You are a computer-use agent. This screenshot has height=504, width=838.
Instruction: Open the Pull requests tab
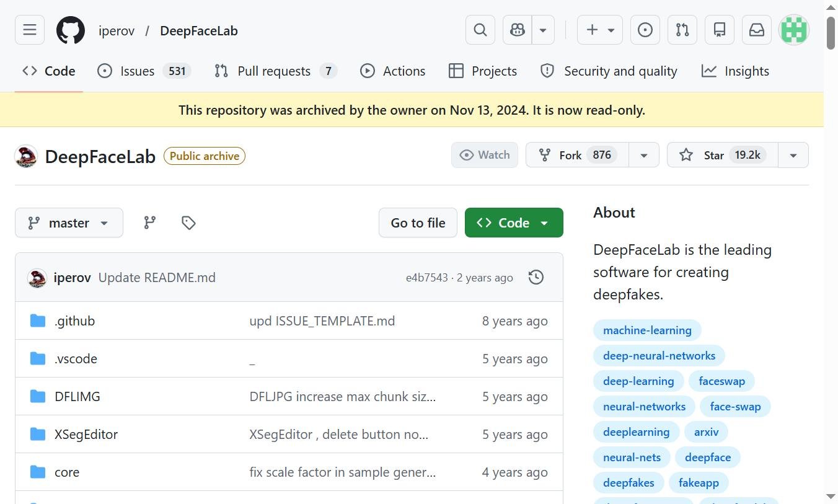click(x=276, y=71)
